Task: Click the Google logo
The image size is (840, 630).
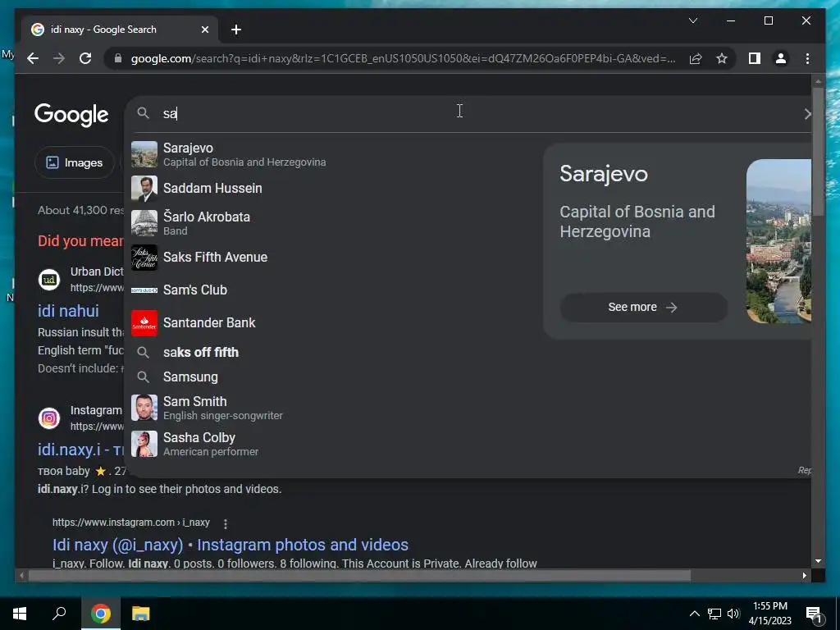Action: [71, 115]
